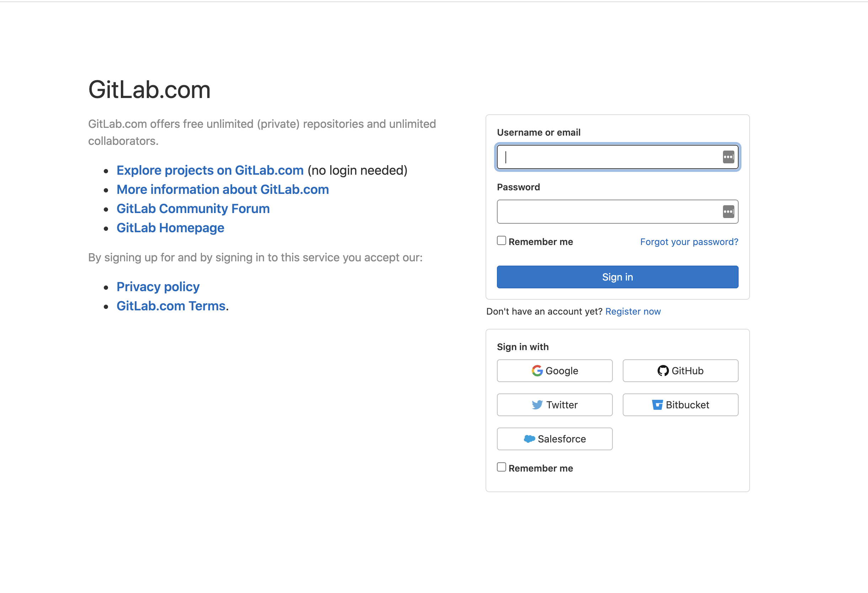868x593 pixels.
Task: Click Forgot your password link
Action: pos(688,241)
